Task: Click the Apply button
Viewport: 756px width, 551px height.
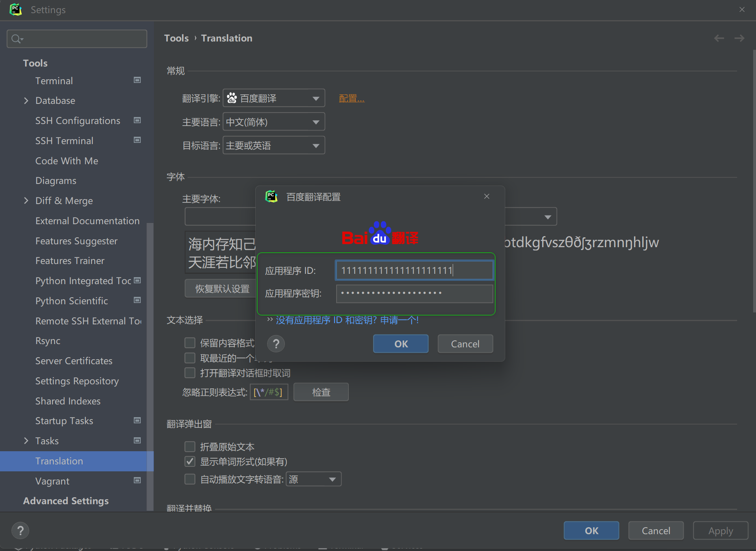Action: pos(721,531)
